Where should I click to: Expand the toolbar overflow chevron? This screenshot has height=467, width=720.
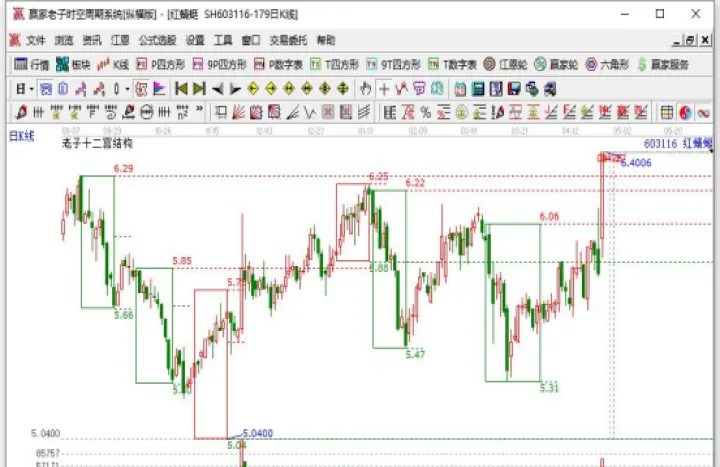click(199, 111)
